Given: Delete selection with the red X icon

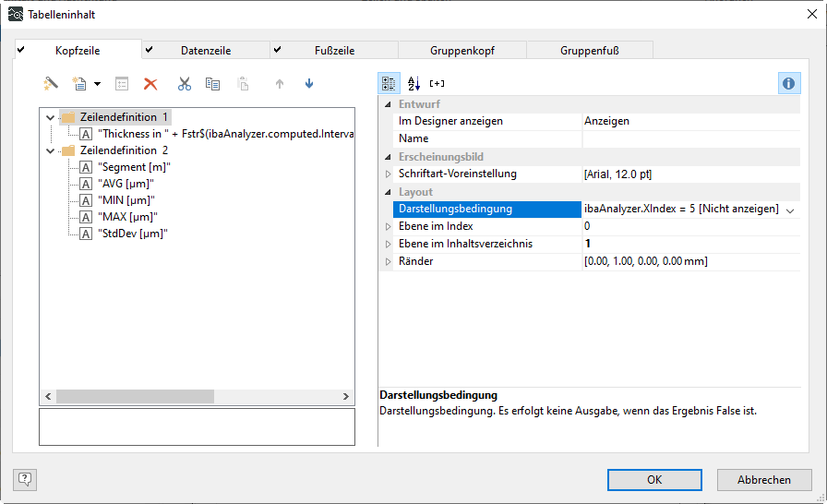Looking at the screenshot, I should (x=150, y=84).
